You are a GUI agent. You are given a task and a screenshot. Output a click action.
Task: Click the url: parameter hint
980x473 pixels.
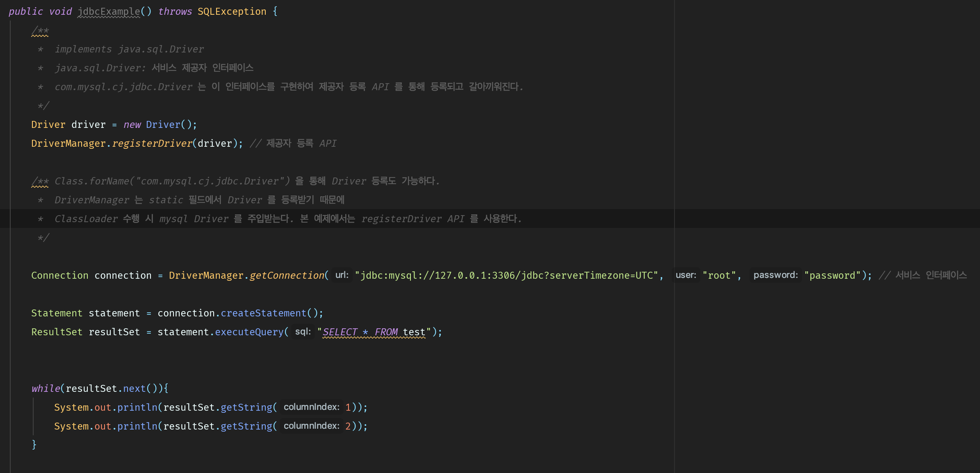click(x=342, y=275)
